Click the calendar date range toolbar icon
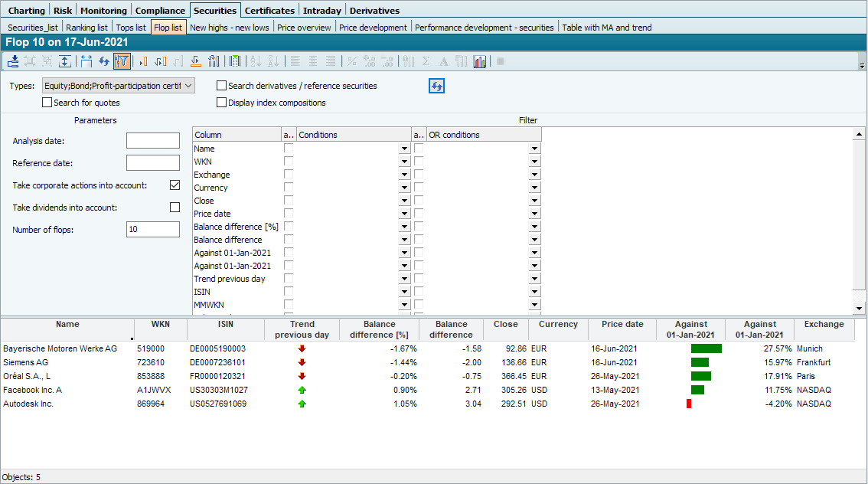The height and width of the screenshot is (484, 868). (86, 61)
